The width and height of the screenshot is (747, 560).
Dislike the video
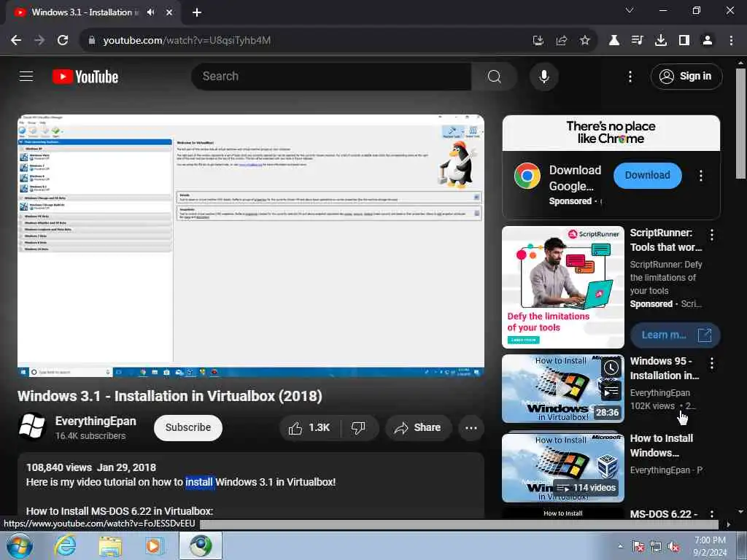358,427
